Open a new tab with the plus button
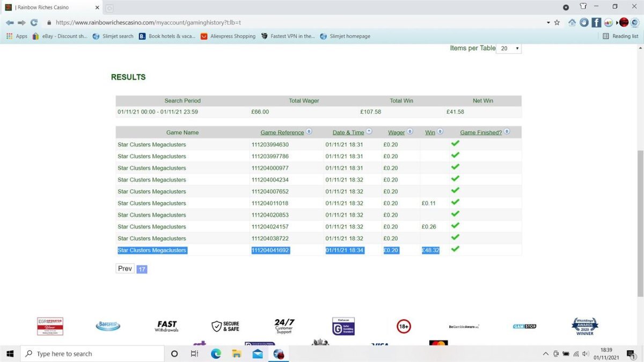This screenshot has height=362, width=644. click(109, 8)
